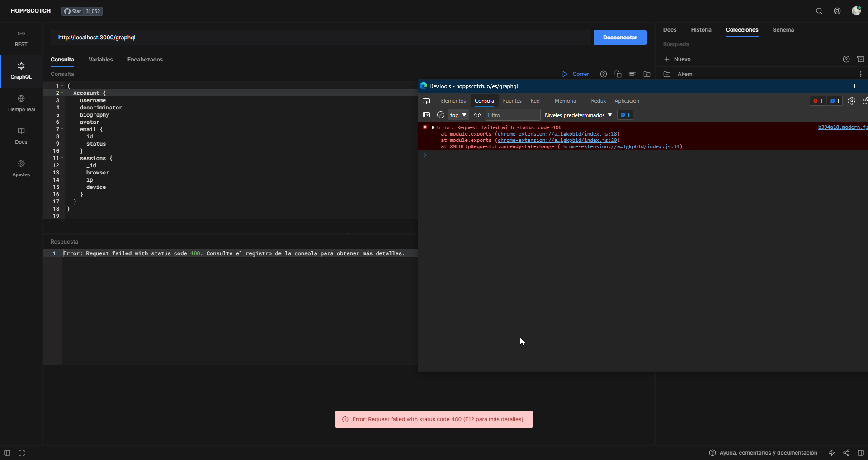Toggle the console sidebar panel
The image size is (868, 460).
tap(426, 115)
